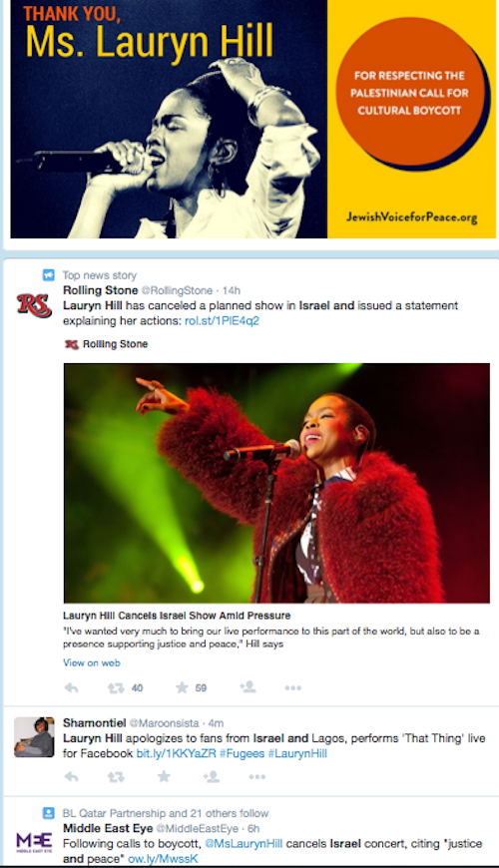The width and height of the screenshot is (499, 868).
Task: Reply to Shamontiel's tweet
Action: coord(72,776)
